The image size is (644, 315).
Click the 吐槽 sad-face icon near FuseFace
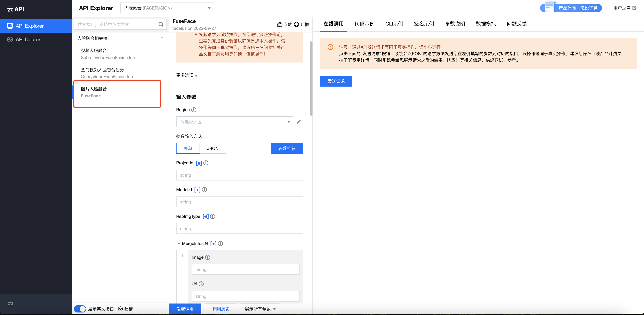coord(296,24)
